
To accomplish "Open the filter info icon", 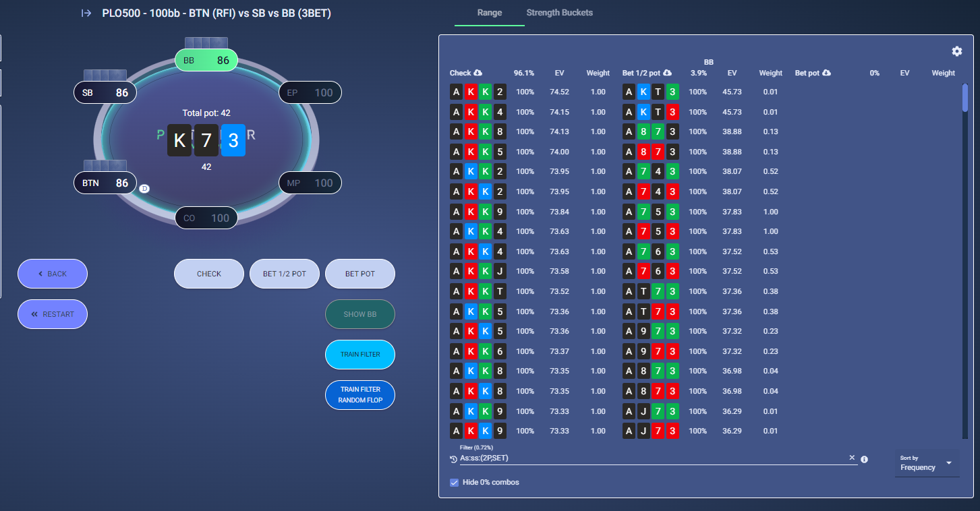I will [865, 459].
